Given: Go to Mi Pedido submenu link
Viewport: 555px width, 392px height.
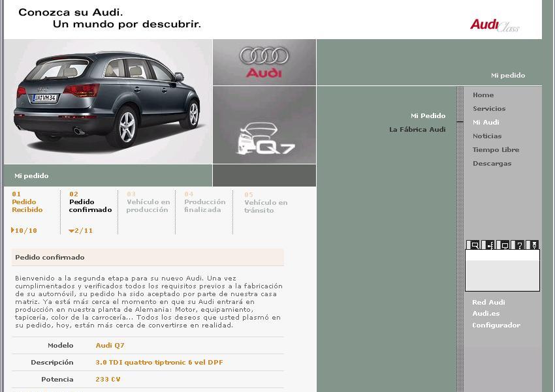Looking at the screenshot, I should coord(428,116).
